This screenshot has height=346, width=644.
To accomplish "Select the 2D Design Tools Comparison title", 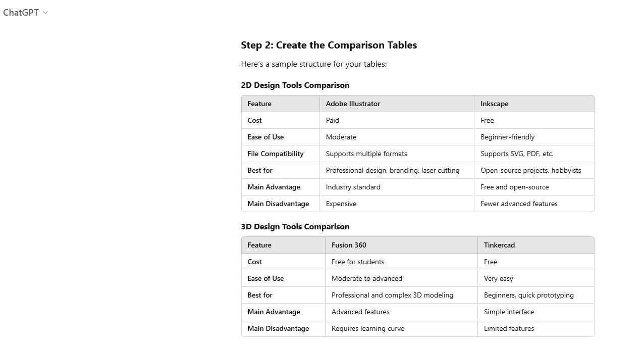I will [295, 85].
